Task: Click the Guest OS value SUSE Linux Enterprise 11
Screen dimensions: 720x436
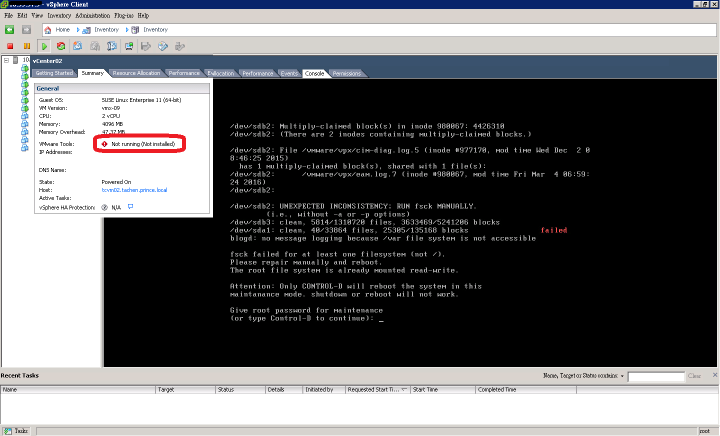Action: click(141, 100)
